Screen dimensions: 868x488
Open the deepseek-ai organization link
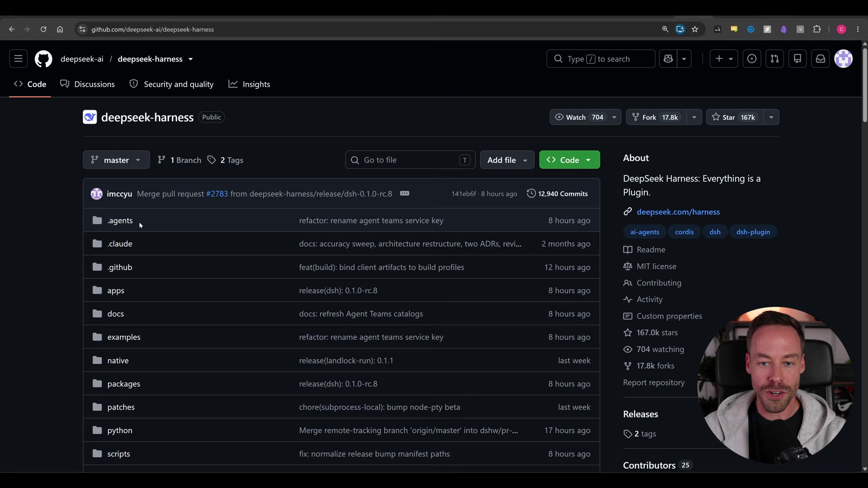[82, 59]
